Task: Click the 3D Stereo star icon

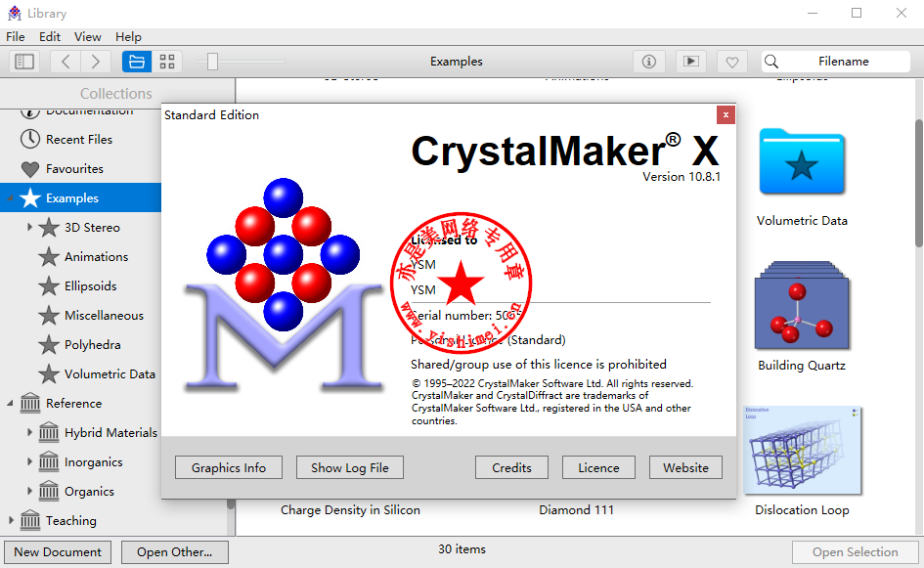Action: 49,227
